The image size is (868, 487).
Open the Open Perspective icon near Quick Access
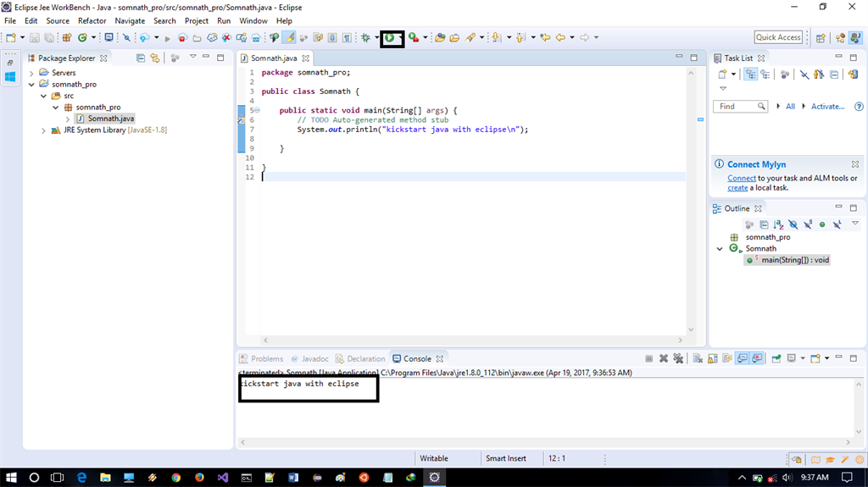tap(821, 37)
